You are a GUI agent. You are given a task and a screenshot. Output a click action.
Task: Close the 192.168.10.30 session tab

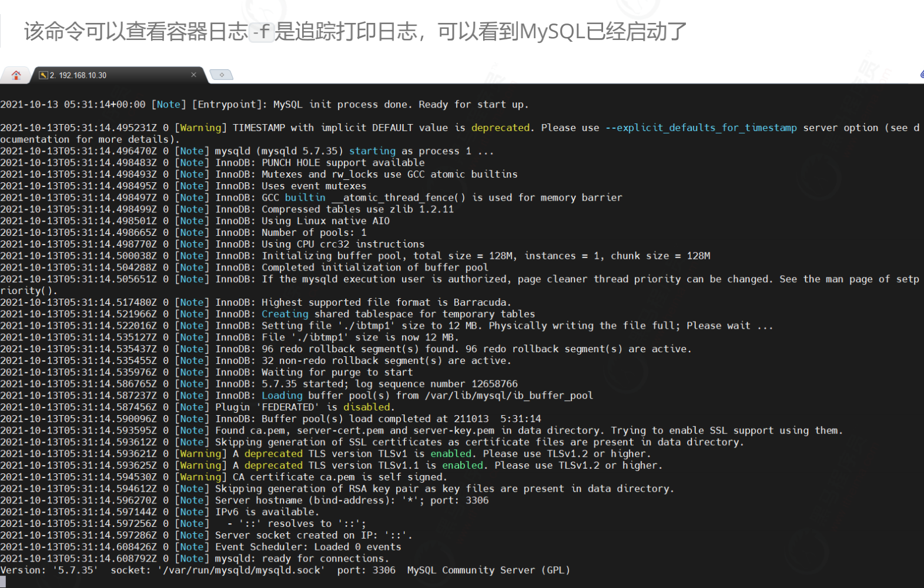pyautogui.click(x=193, y=75)
